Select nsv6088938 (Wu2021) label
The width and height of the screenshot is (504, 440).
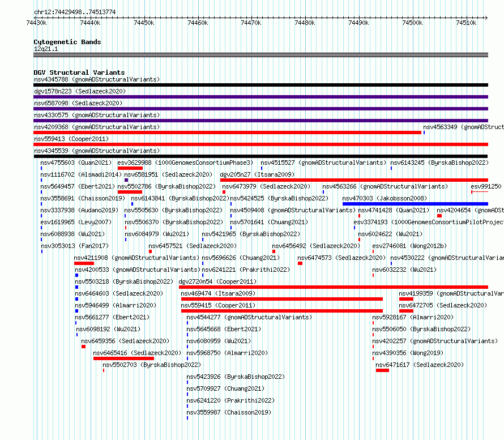point(72,234)
